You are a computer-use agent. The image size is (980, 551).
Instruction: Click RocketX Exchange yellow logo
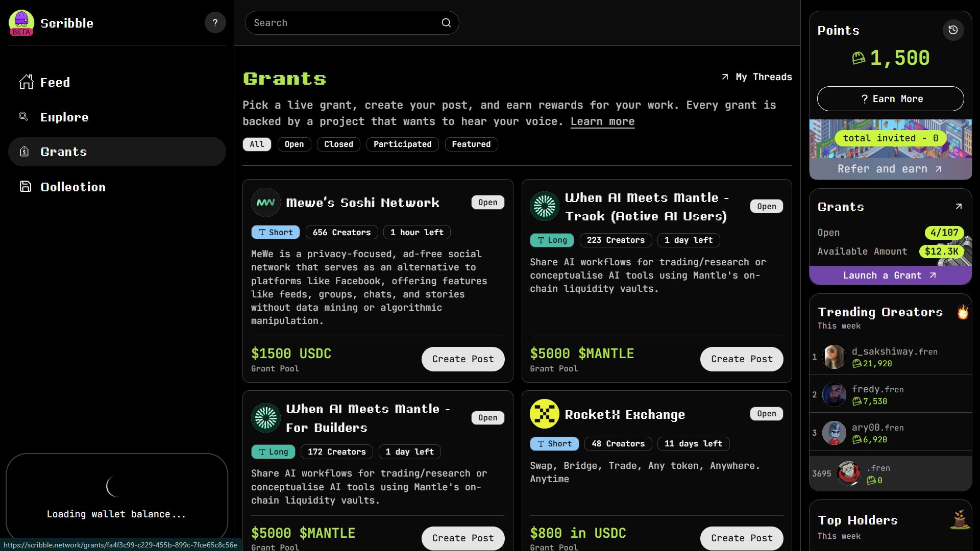544,414
